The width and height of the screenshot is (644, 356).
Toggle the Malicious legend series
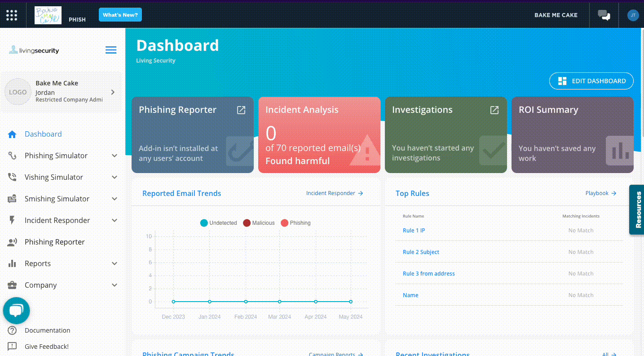[x=259, y=223]
